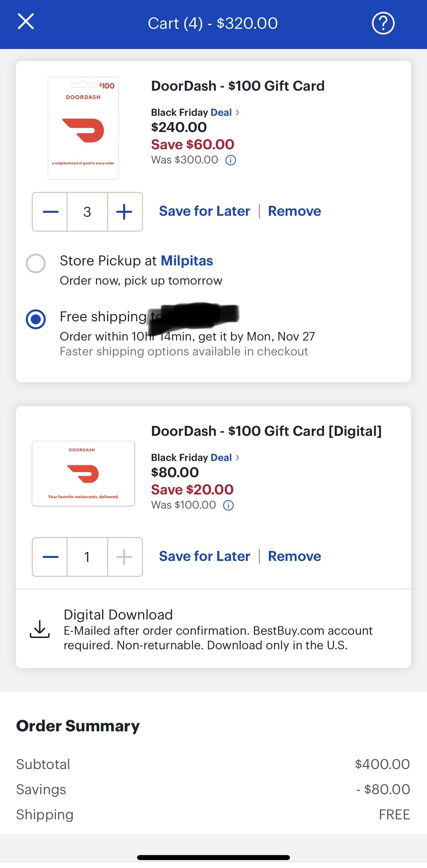Tap the Digital Download arrow icon

40,629
